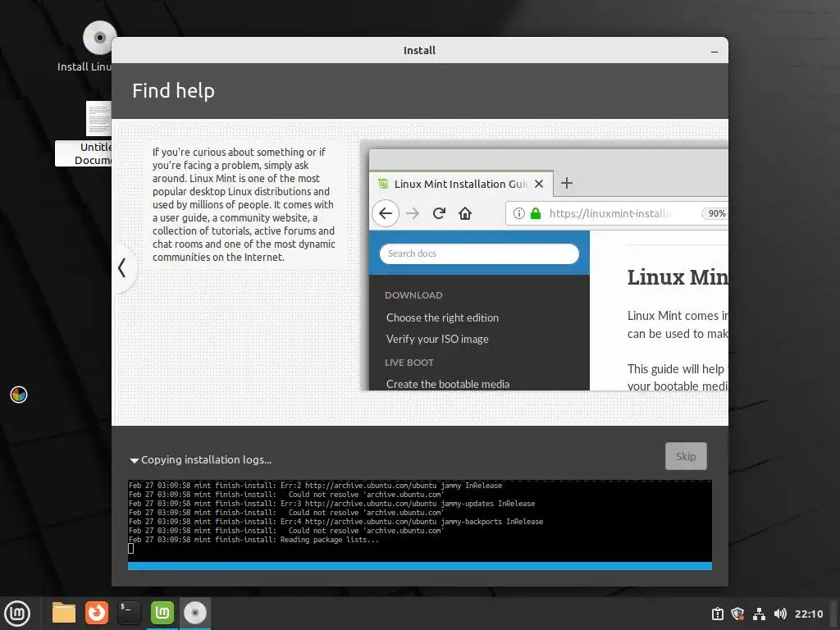Open Create the bootable media link

[448, 384]
